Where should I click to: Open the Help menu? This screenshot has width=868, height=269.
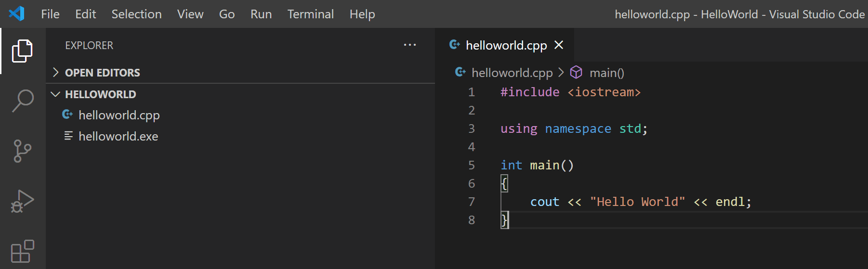(362, 14)
